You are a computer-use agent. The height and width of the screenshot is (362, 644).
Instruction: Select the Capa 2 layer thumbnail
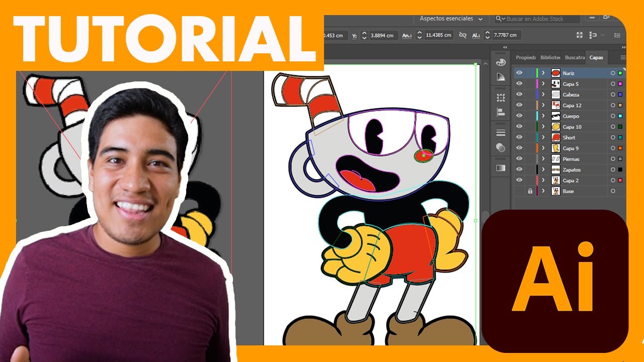point(555,180)
